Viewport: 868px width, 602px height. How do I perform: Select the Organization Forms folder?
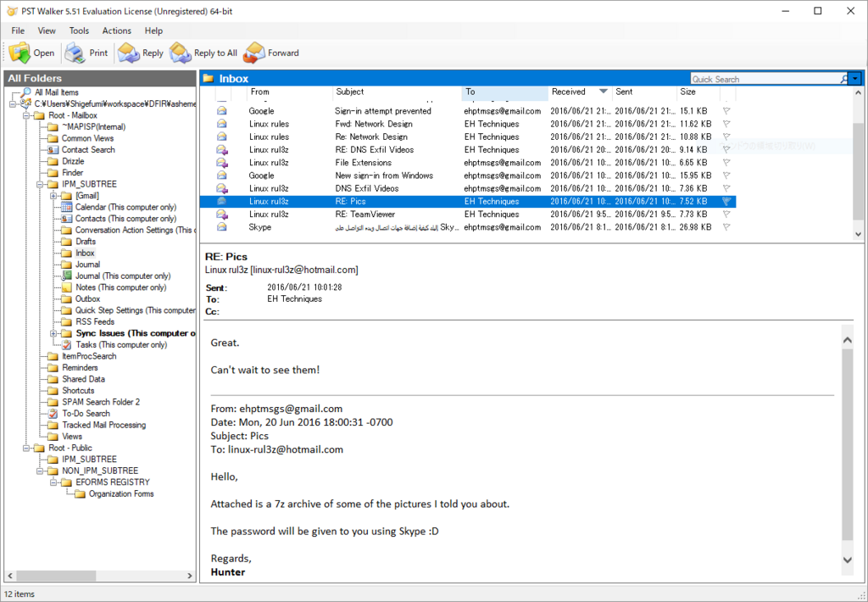121,494
